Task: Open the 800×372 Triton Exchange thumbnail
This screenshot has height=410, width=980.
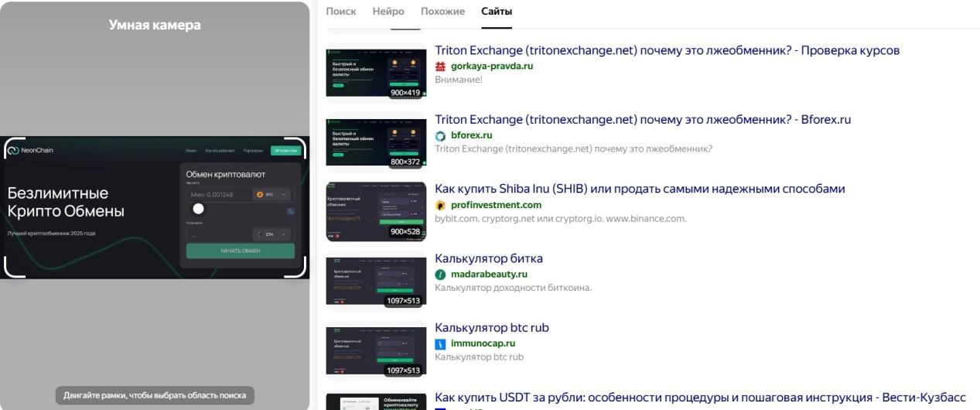Action: (x=376, y=143)
